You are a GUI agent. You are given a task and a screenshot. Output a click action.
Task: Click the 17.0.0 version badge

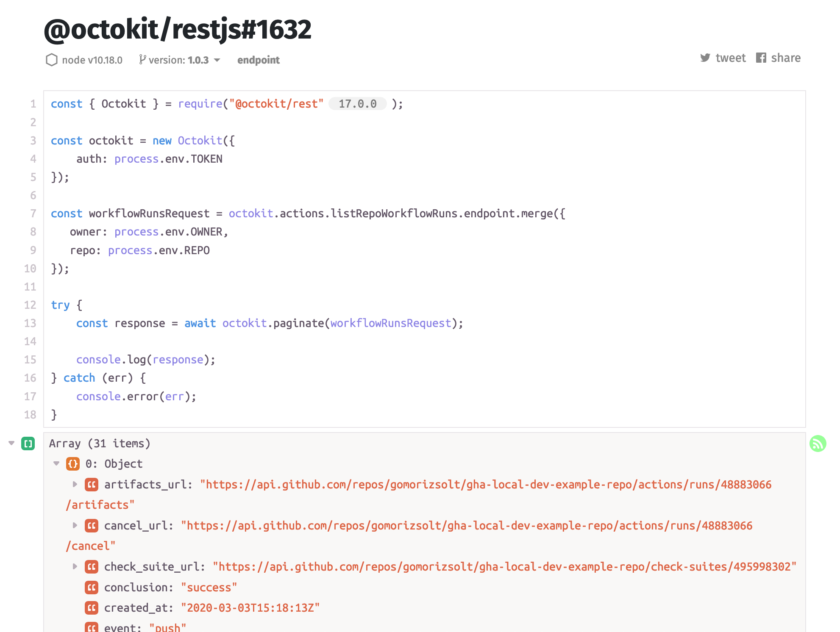357,103
